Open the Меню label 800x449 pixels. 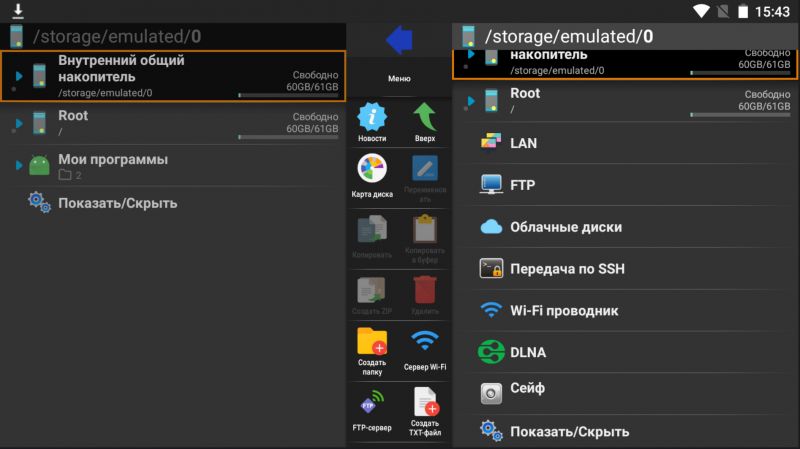point(399,79)
